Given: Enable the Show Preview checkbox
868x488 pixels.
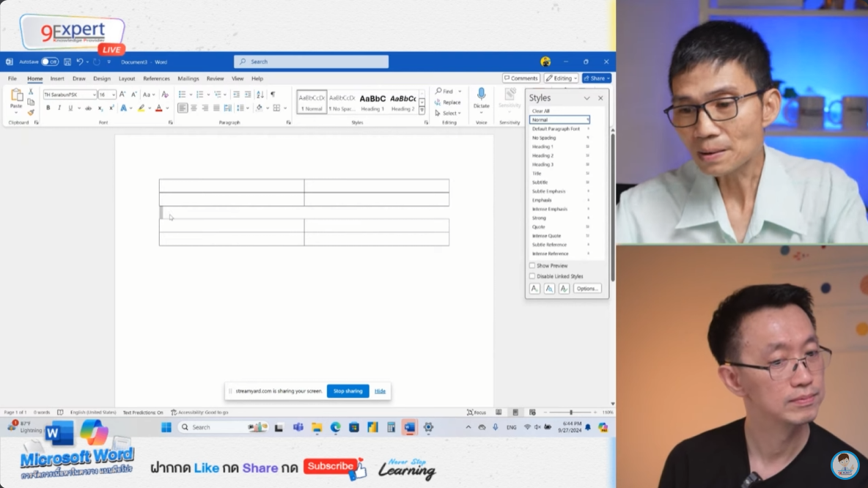Looking at the screenshot, I should [x=532, y=266].
